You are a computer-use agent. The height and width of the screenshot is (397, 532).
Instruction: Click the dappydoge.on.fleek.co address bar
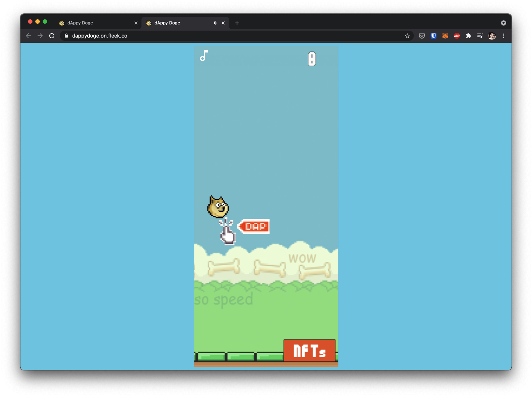(x=237, y=36)
